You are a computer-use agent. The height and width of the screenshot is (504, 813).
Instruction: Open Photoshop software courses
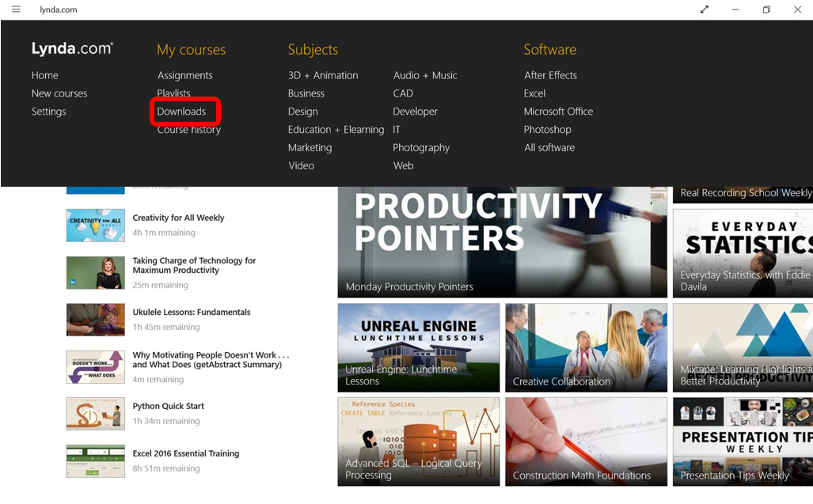pos(547,130)
